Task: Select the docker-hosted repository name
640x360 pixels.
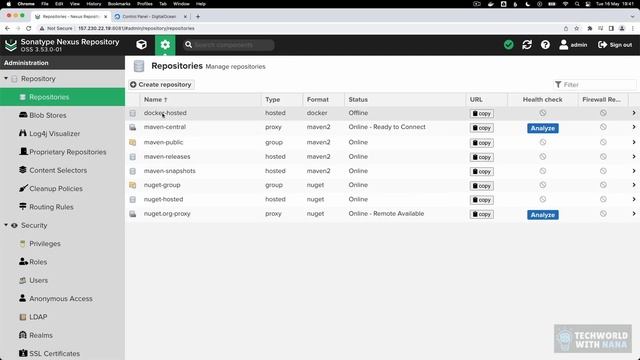Action: click(x=165, y=113)
